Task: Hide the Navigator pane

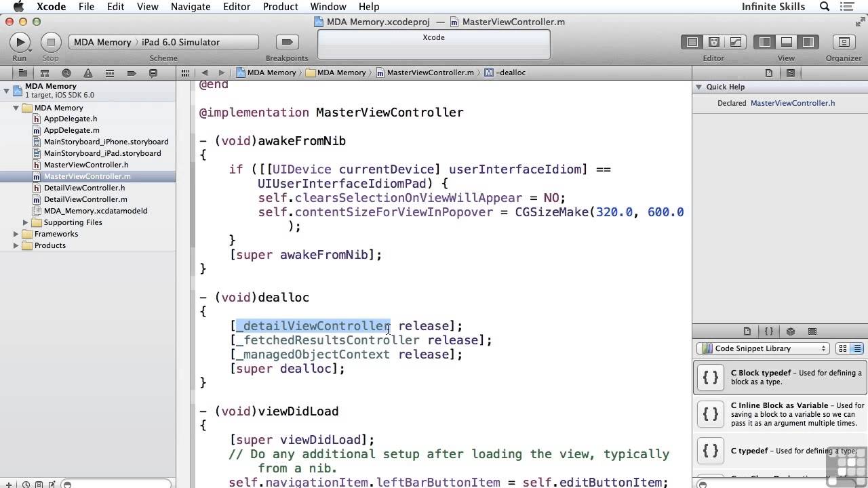Action: (x=765, y=42)
